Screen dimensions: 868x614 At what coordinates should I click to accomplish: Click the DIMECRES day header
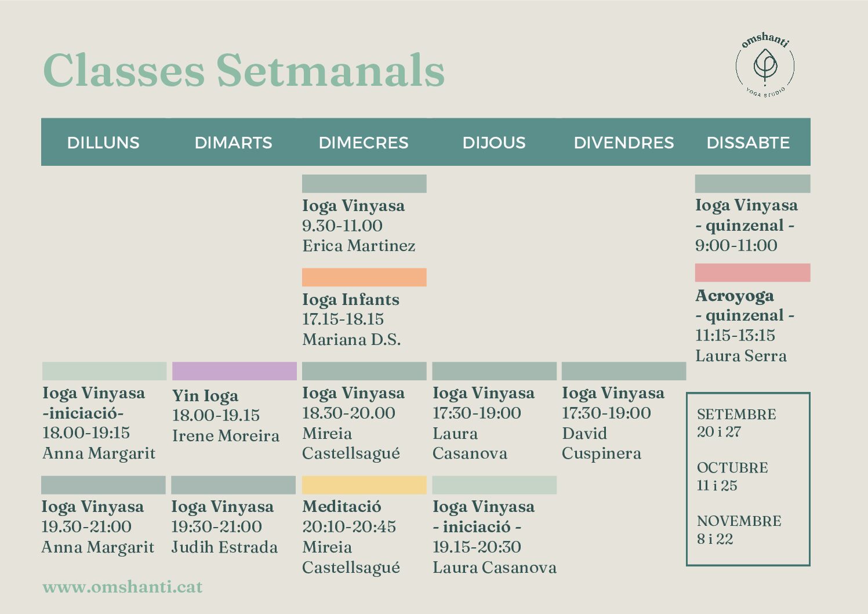[x=364, y=143]
